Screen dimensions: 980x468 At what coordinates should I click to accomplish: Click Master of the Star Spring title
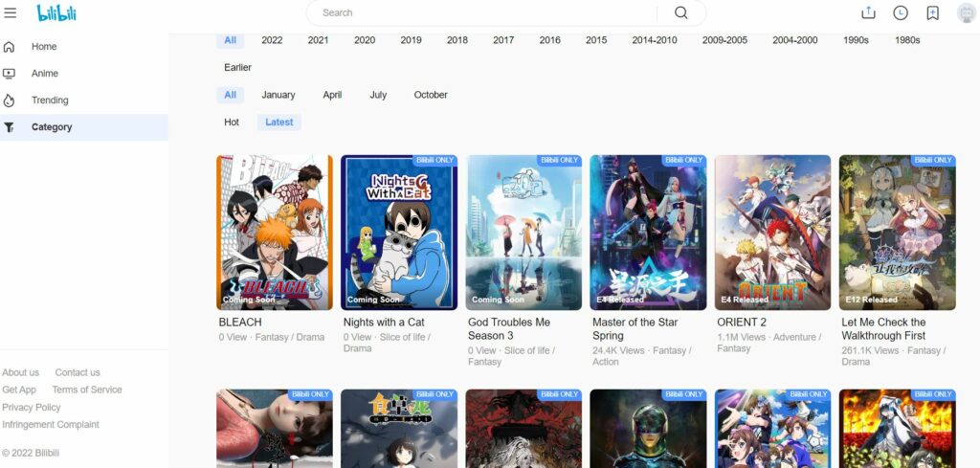pos(635,329)
